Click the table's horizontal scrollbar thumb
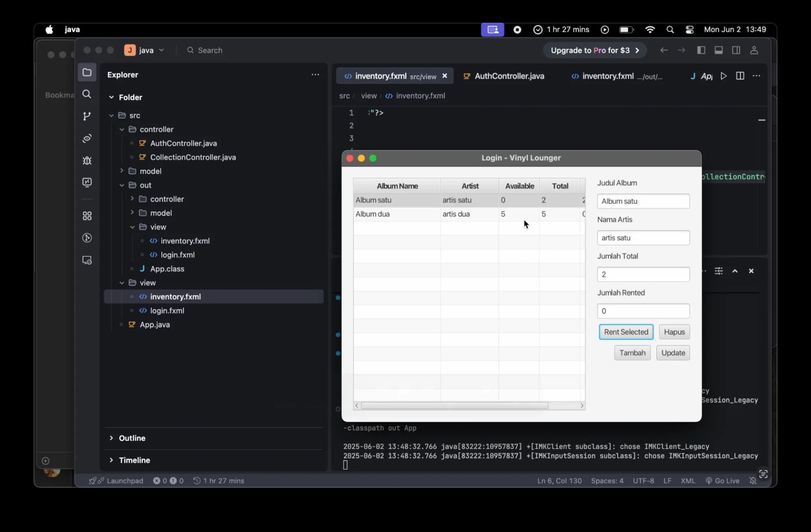The height and width of the screenshot is (532, 811). 454,406
